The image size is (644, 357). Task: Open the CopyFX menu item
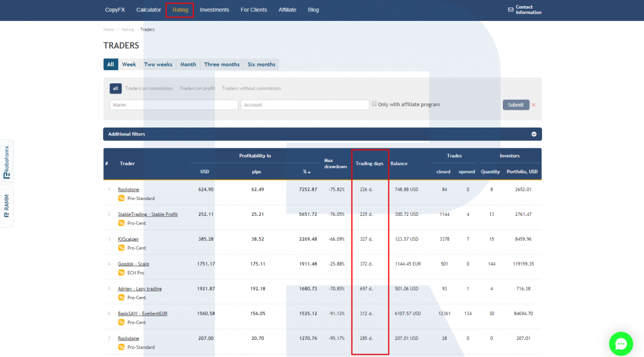pyautogui.click(x=115, y=10)
